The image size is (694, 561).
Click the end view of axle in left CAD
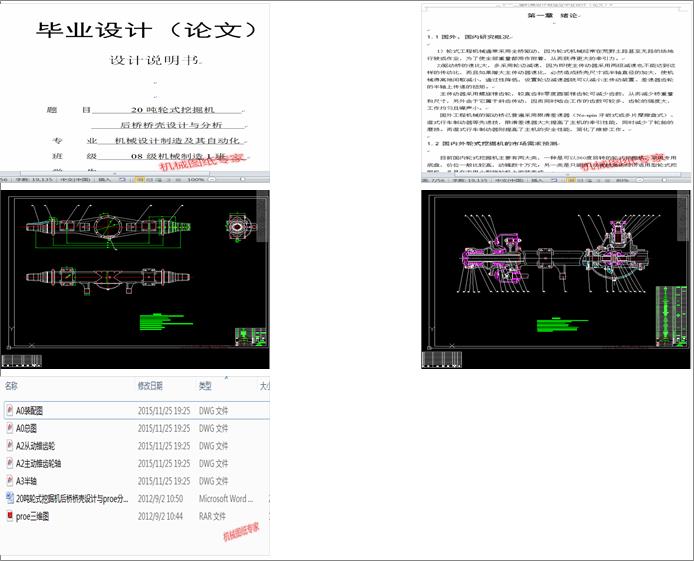click(240, 227)
